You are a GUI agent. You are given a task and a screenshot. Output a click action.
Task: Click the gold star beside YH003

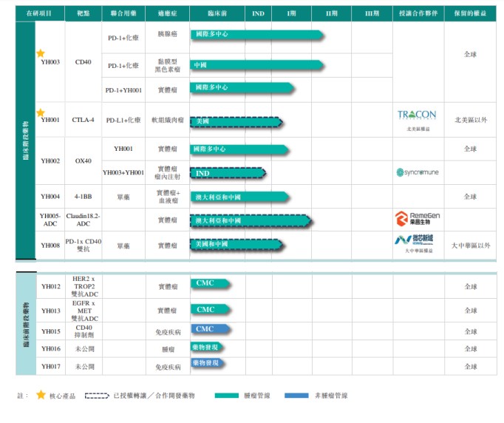point(41,53)
